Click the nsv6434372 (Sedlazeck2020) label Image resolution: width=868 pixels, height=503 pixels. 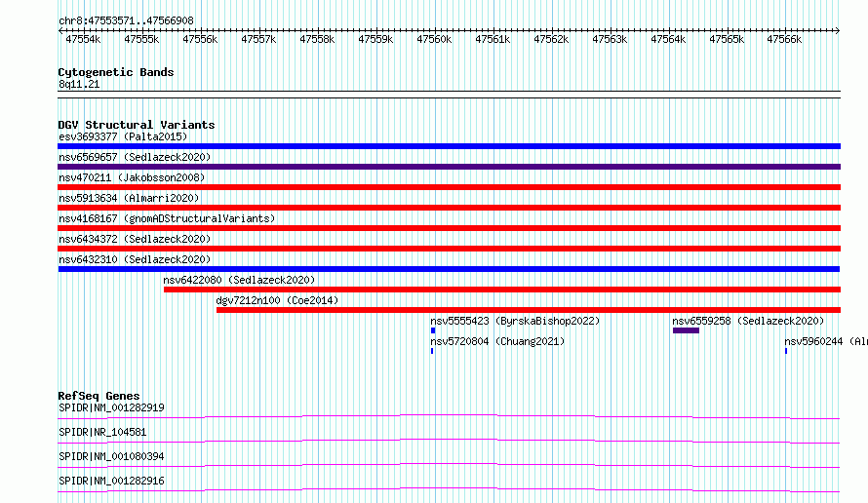click(135, 239)
